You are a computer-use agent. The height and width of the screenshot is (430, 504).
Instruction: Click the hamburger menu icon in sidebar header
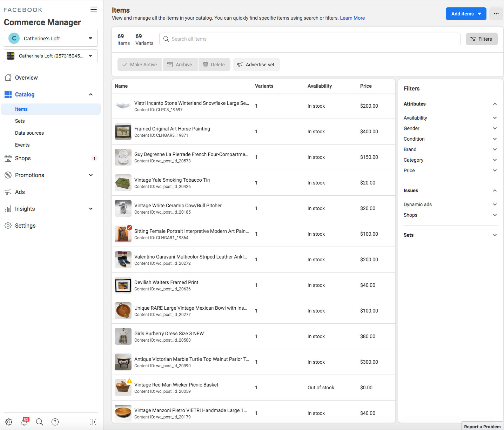[94, 9]
